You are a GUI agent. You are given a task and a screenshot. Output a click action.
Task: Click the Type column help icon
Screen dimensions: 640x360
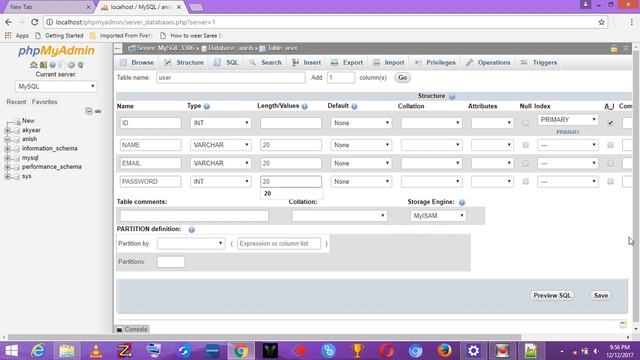[207, 106]
